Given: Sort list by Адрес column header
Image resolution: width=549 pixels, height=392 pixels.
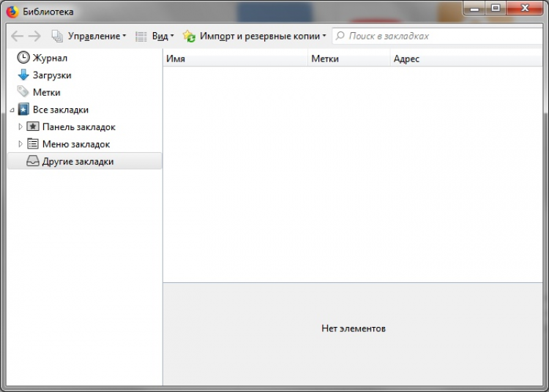Looking at the screenshot, I should point(468,59).
